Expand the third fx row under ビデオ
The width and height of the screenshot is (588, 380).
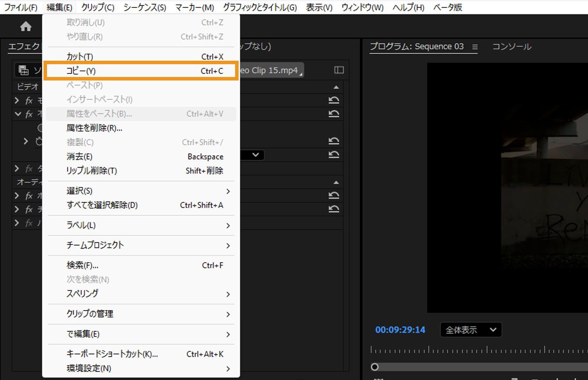(x=17, y=168)
